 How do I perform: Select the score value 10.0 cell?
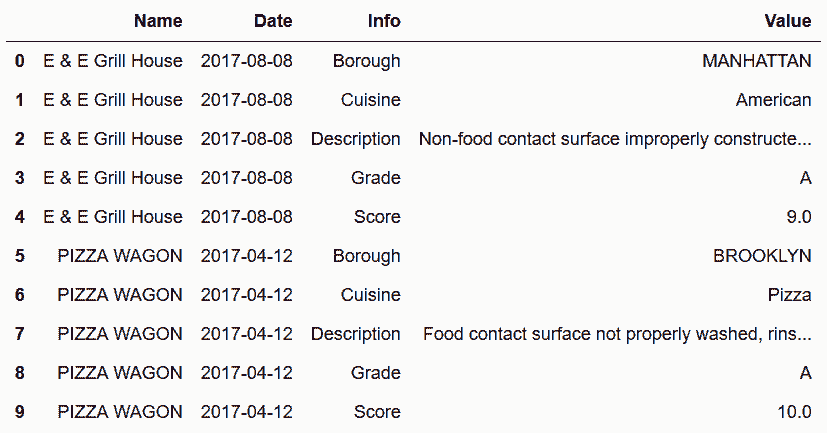point(791,412)
